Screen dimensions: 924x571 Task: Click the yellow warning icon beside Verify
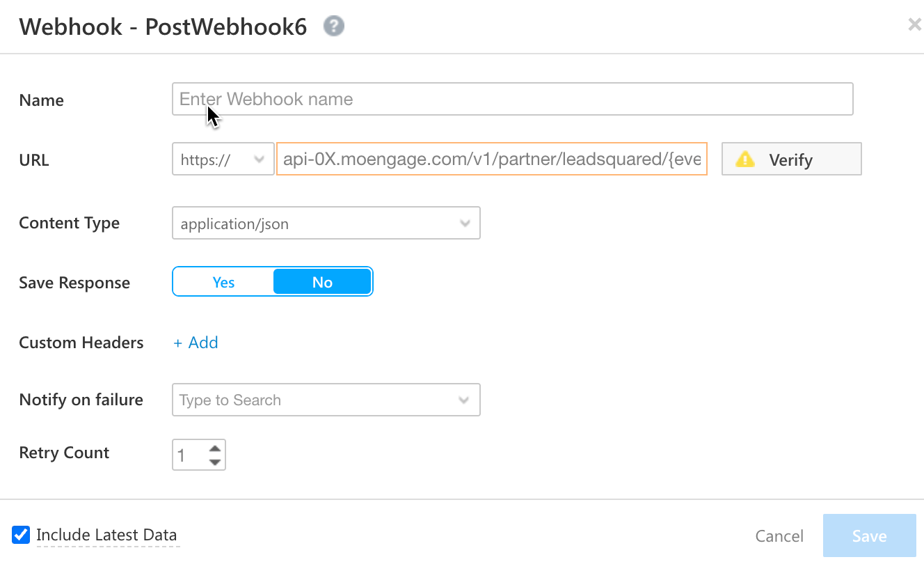[745, 159]
